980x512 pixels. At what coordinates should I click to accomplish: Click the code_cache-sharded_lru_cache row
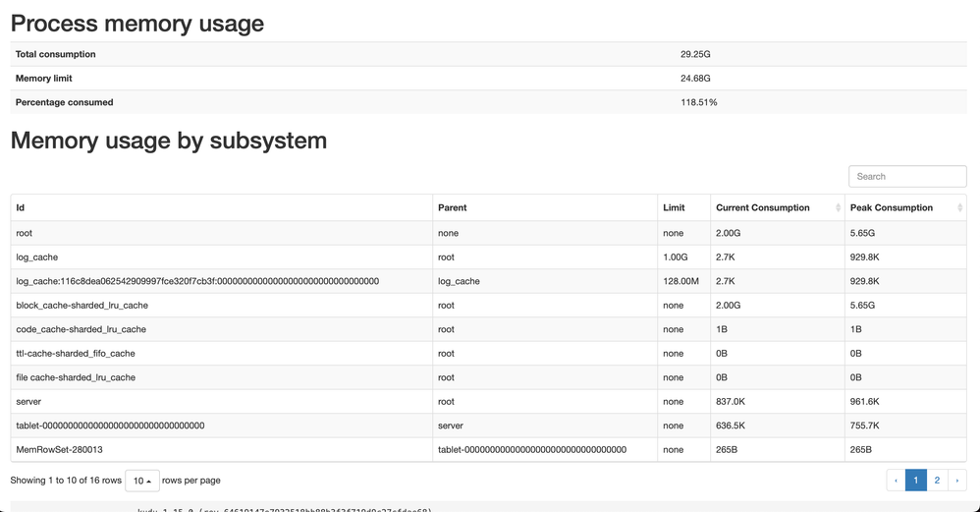[82, 329]
